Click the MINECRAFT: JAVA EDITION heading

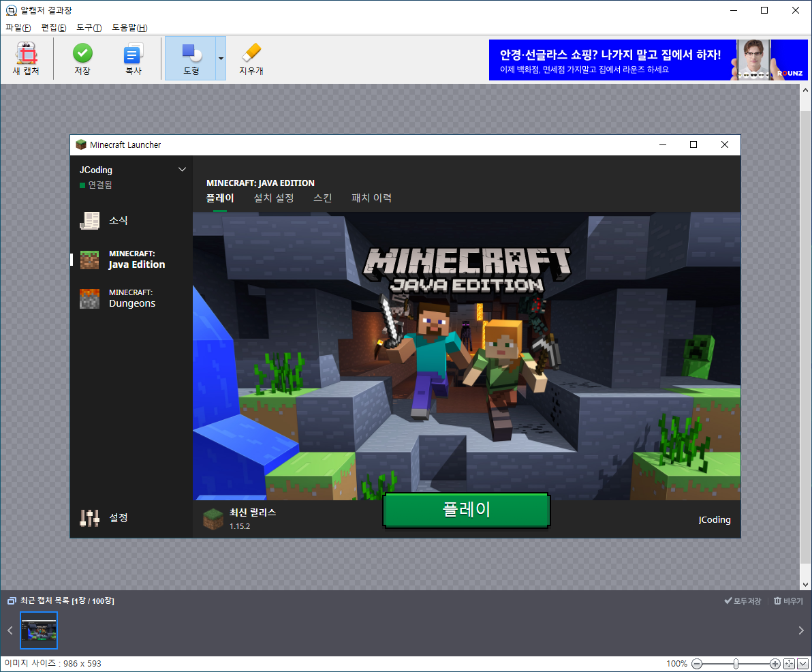[x=260, y=183]
